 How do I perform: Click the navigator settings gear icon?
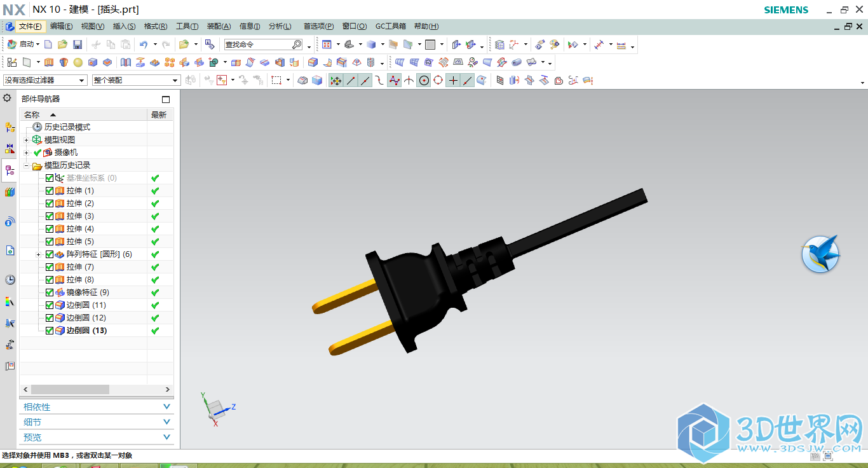coord(7,98)
